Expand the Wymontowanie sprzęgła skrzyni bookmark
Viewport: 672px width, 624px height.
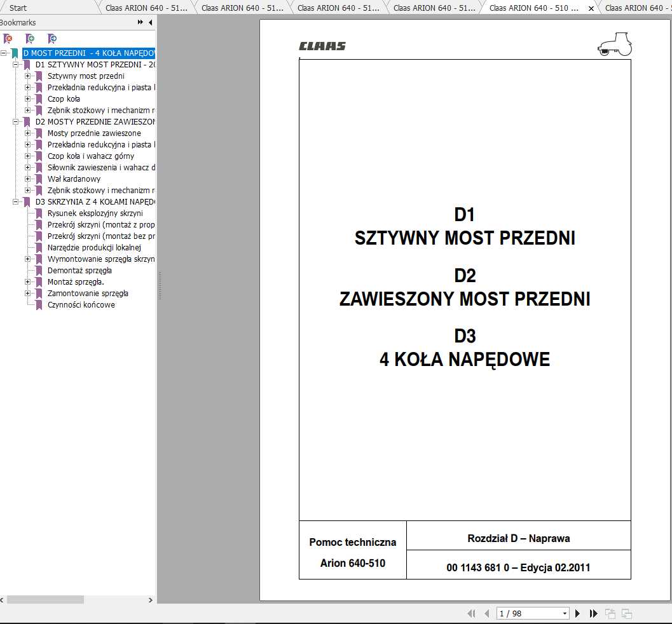pos(27,259)
